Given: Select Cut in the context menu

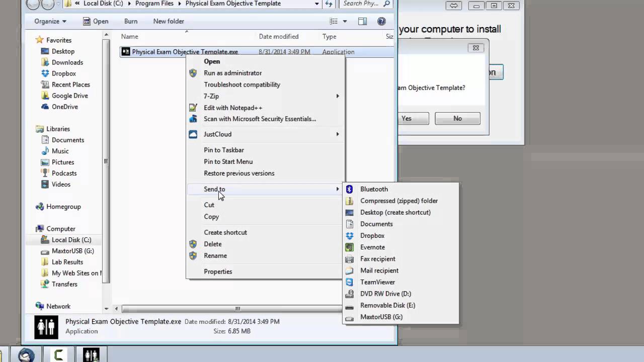Looking at the screenshot, I should 209,205.
